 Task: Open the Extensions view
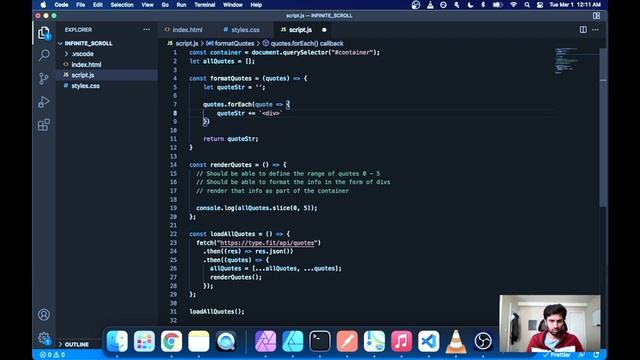pos(44,125)
